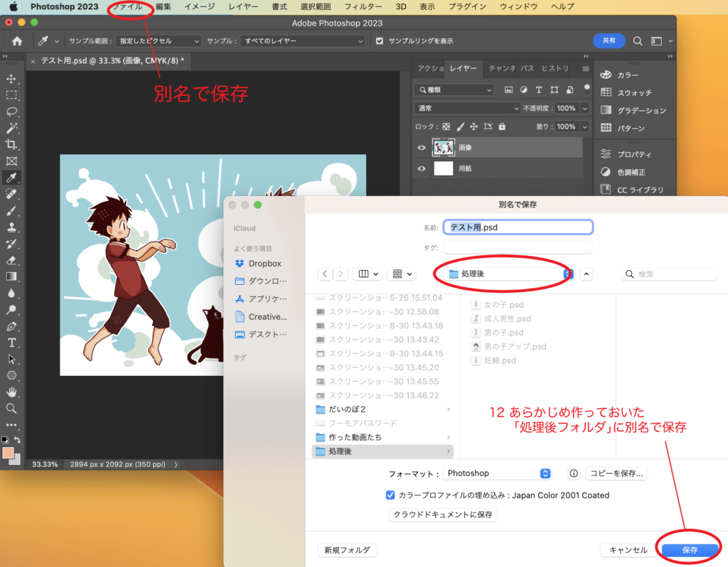Click the 保存 button
The image size is (728, 567).
coord(690,550)
